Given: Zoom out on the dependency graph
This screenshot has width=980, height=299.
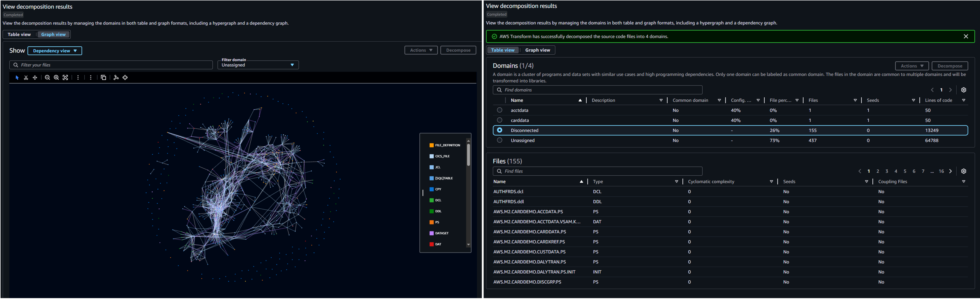Looking at the screenshot, I should pyautogui.click(x=47, y=77).
